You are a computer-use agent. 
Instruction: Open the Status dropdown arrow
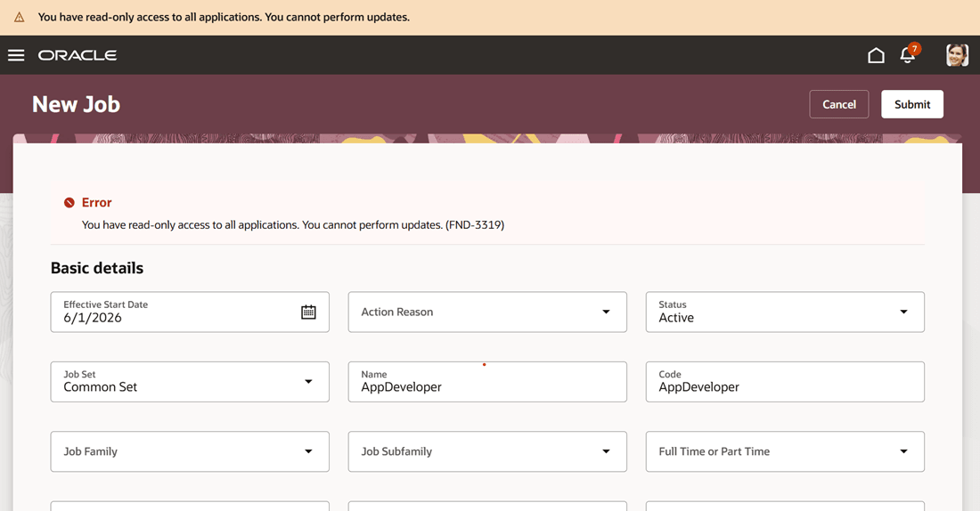pos(903,312)
